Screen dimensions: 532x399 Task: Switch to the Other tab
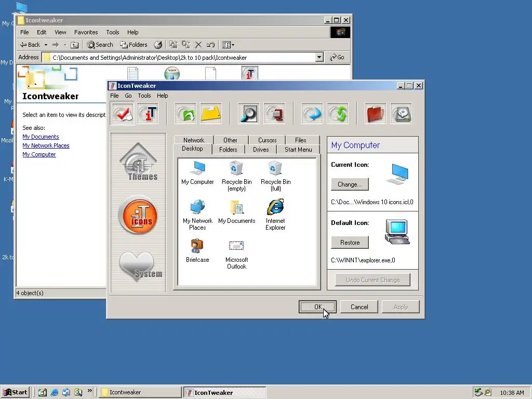(x=230, y=140)
